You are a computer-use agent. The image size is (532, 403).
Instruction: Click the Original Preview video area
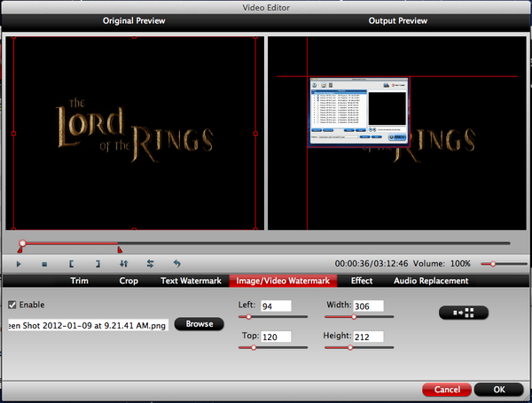pos(135,133)
